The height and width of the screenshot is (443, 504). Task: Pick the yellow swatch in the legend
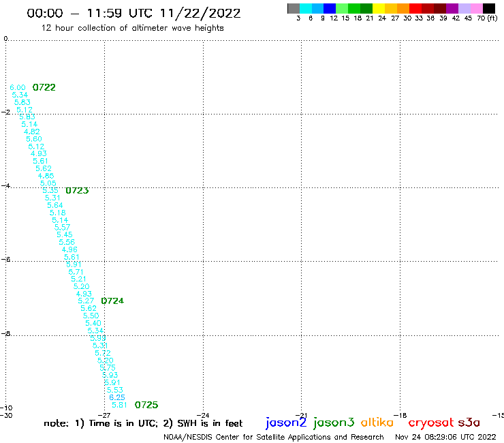pyautogui.click(x=379, y=8)
